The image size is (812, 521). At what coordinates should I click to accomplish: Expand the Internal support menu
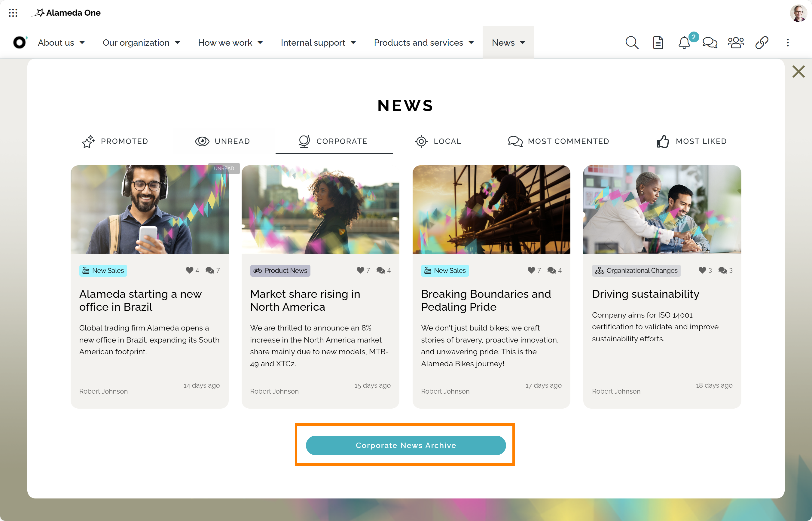pyautogui.click(x=318, y=43)
